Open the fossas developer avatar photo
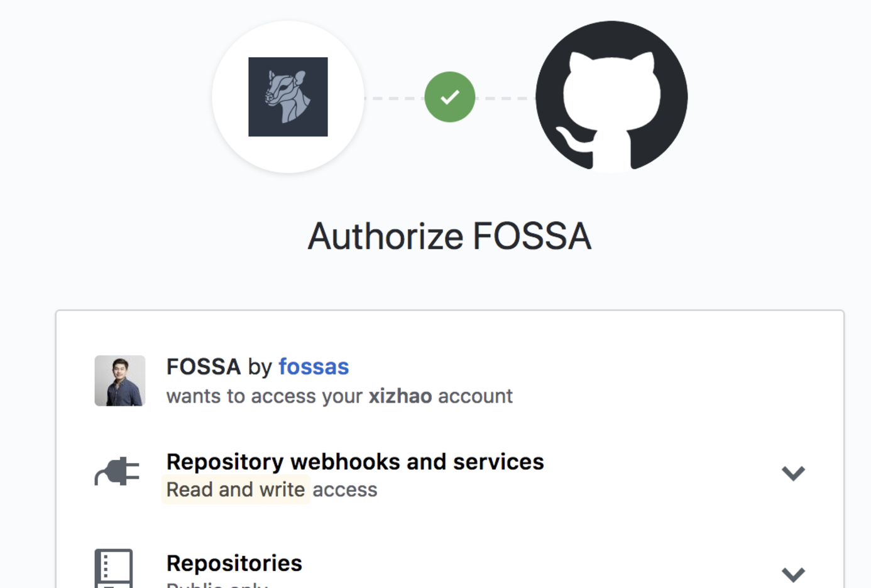The width and height of the screenshot is (871, 588). pyautogui.click(x=119, y=381)
